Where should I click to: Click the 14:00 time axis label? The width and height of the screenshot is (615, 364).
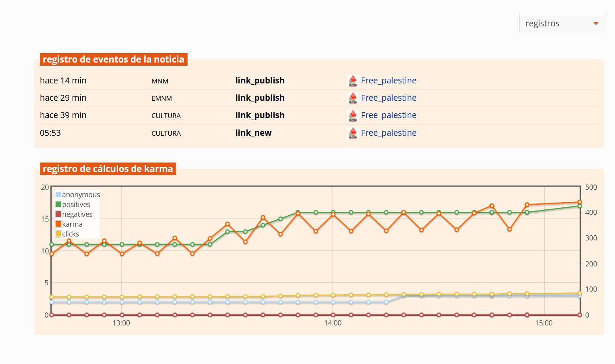(x=333, y=323)
